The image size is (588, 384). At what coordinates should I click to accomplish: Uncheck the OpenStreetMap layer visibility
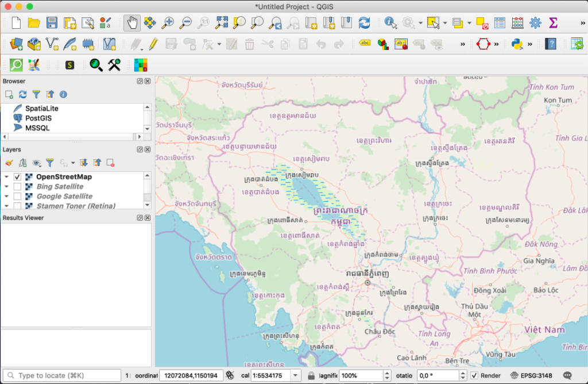click(17, 177)
